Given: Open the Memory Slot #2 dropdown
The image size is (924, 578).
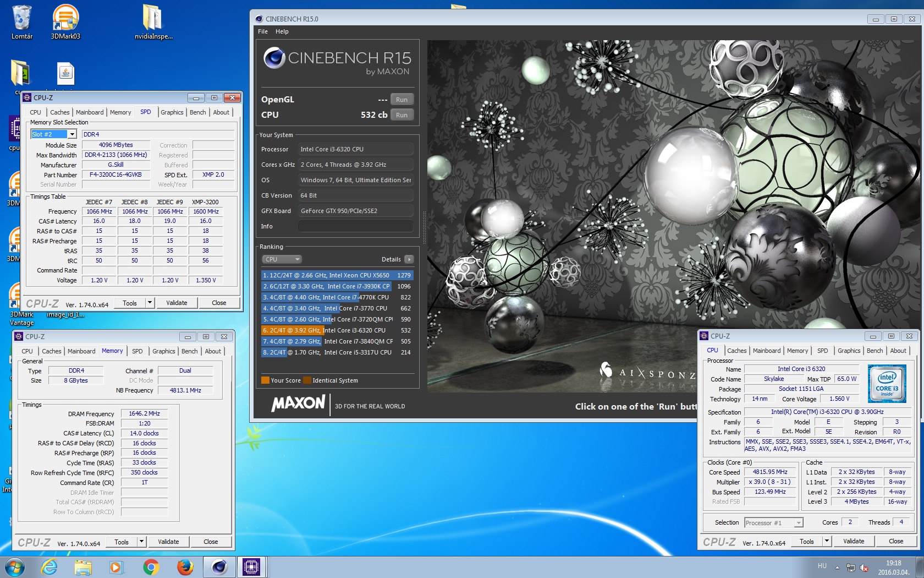Looking at the screenshot, I should 71,134.
